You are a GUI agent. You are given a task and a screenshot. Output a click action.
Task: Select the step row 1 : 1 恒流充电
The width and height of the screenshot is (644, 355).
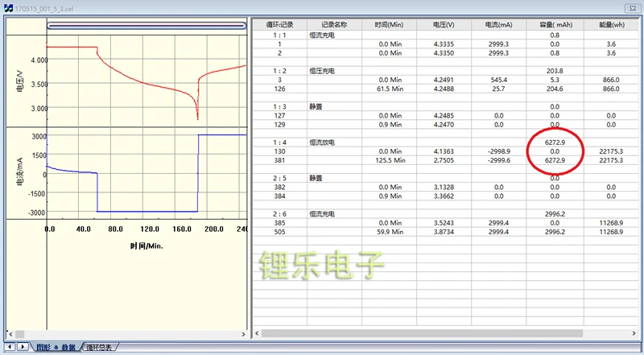click(446, 35)
